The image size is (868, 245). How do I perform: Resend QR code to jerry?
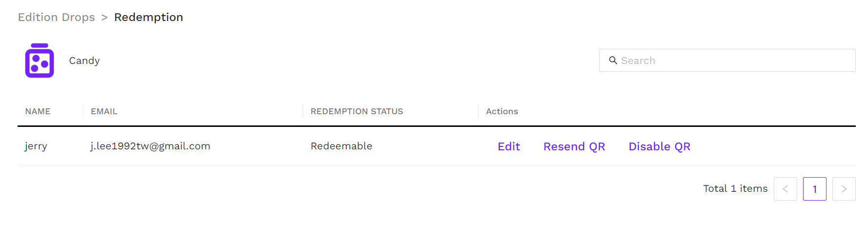pos(574,146)
